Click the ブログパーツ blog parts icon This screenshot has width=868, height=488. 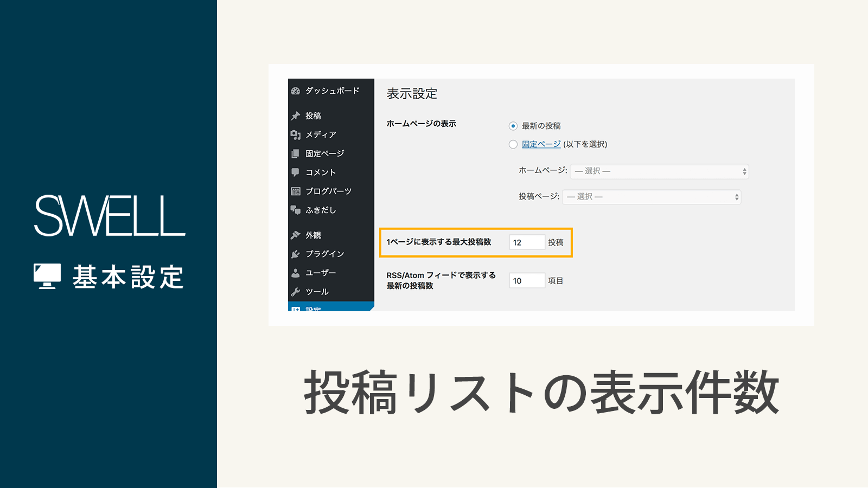[296, 191]
